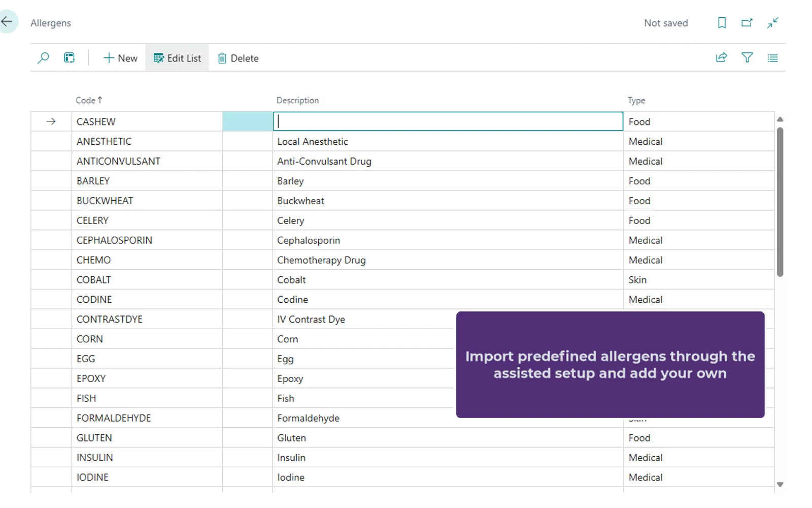Image resolution: width=812 pixels, height=508 pixels.
Task: Click the CODINE code cell
Action: tap(147, 300)
